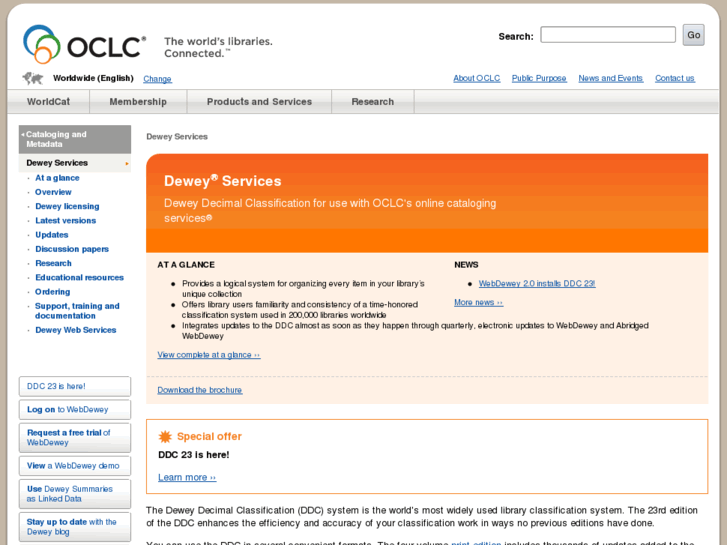Click View complete at a glance link
This screenshot has width=727, height=545.
pos(209,355)
